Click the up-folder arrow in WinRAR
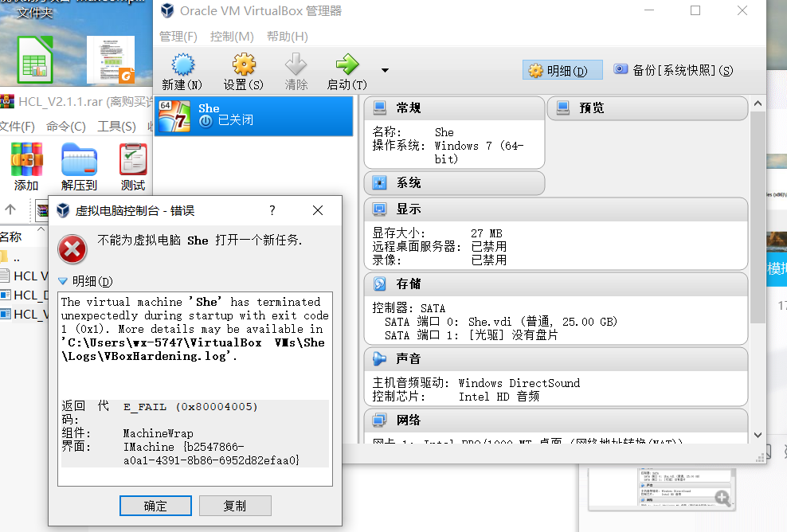The width and height of the screenshot is (787, 532). point(10,209)
